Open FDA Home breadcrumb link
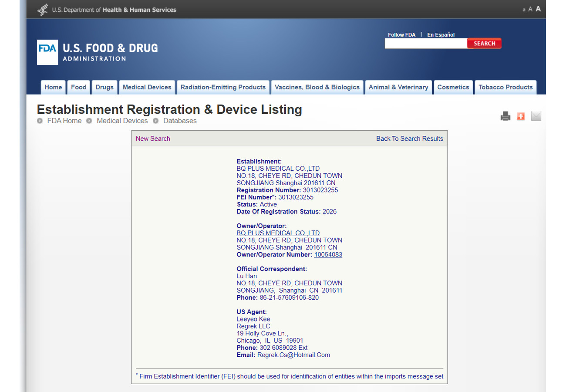The width and height of the screenshot is (566, 392). click(x=64, y=121)
